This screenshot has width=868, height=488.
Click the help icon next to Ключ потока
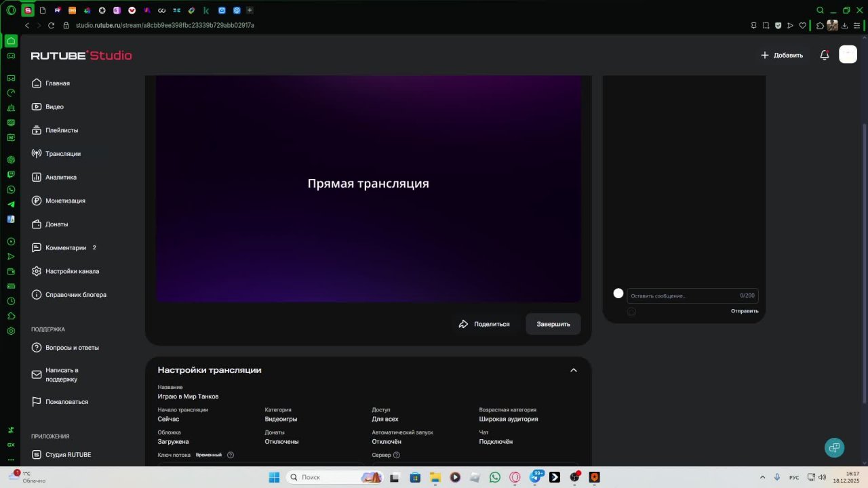[231, 455]
